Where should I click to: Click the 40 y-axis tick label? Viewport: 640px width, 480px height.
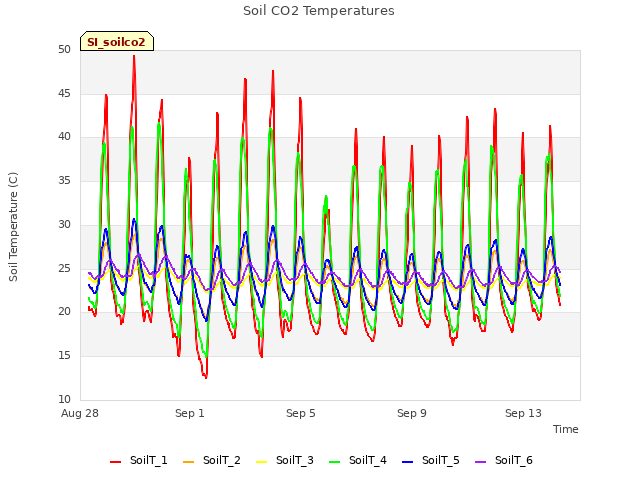tap(64, 137)
